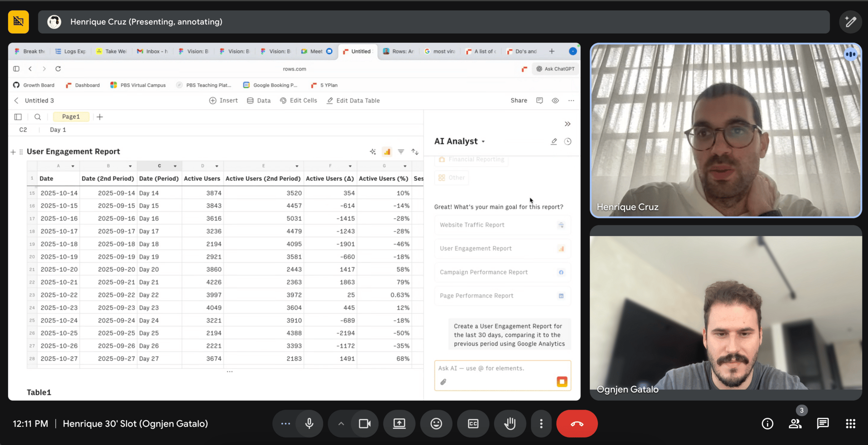Click Ognjen Gatalo's video tile
868x445 pixels.
(726, 313)
